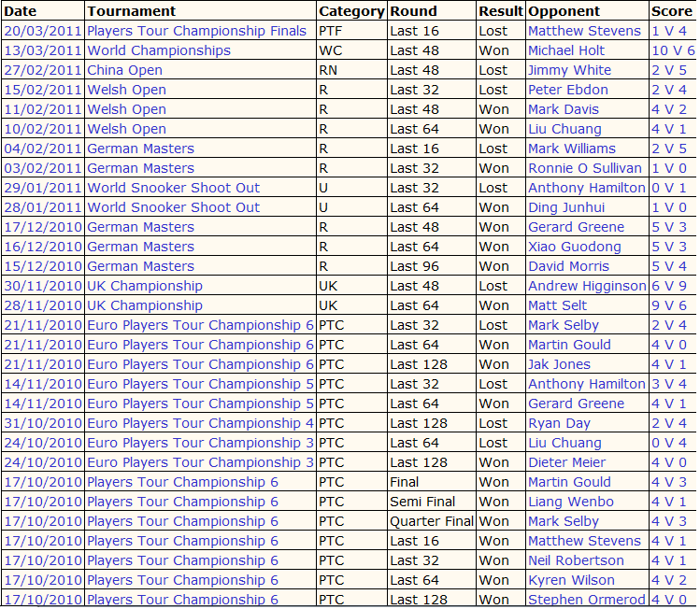Open the date link 04/02/2011
The width and height of the screenshot is (700, 609).
(x=42, y=149)
